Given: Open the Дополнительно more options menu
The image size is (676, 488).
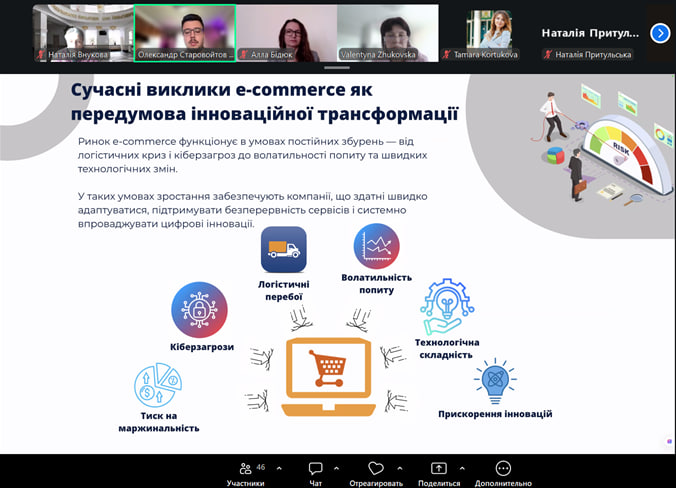Looking at the screenshot, I should click(503, 470).
